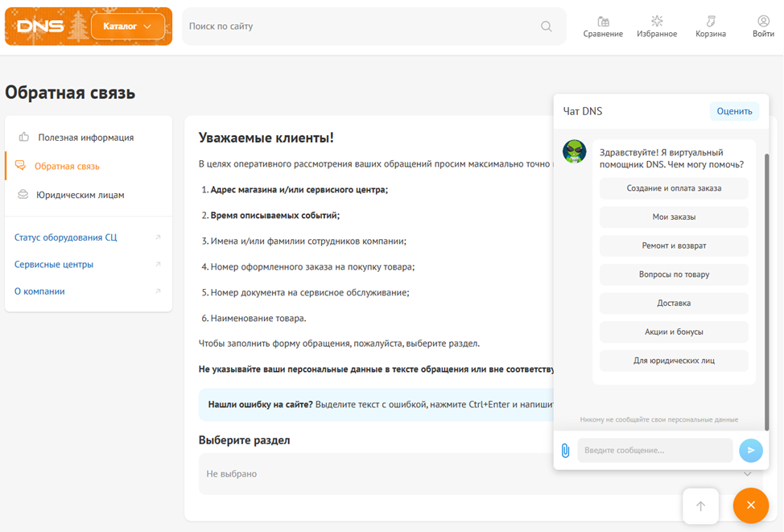Open Статус оборудования СЦ link

tap(65, 237)
